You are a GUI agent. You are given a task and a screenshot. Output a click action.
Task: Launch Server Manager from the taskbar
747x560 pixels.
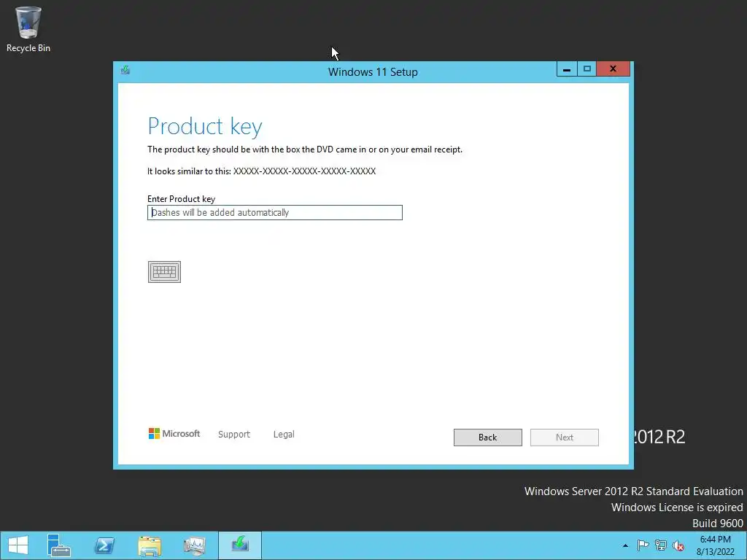click(x=59, y=545)
